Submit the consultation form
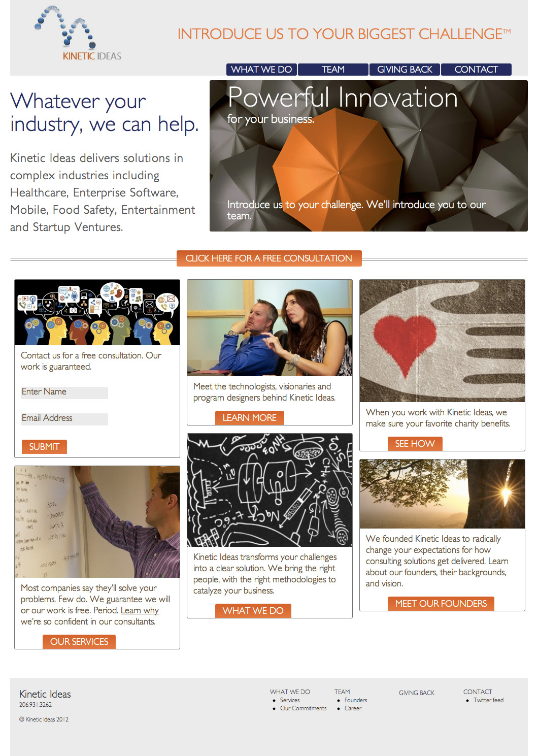 tap(44, 447)
